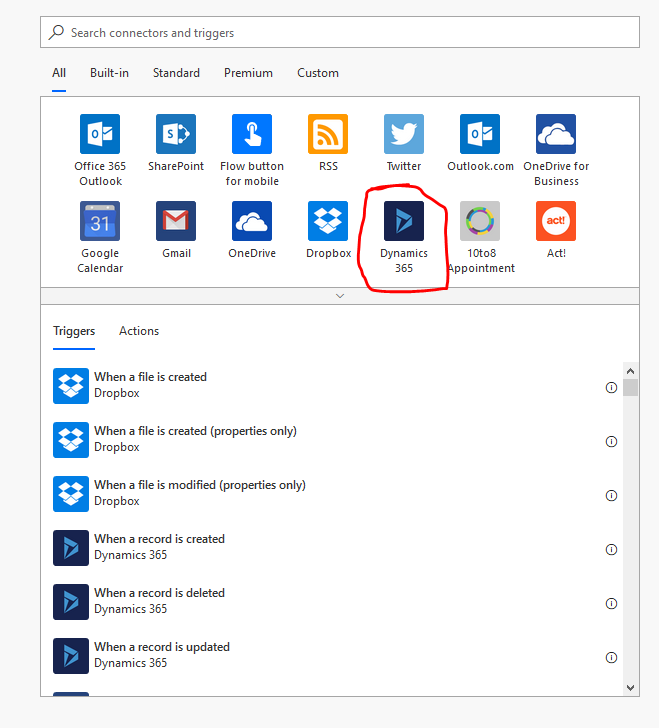Select the Google Calendar connector icon
659x728 pixels.
pyautogui.click(x=100, y=221)
